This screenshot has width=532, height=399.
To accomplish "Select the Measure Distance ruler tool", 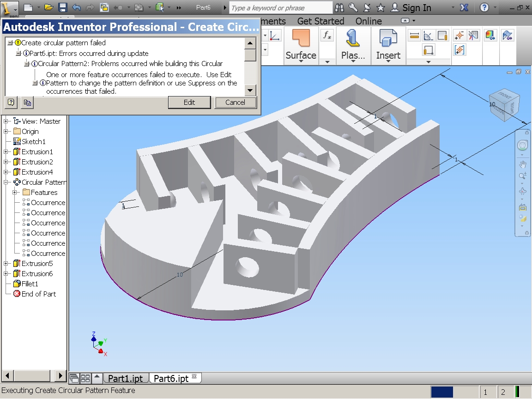I will click(x=414, y=35).
